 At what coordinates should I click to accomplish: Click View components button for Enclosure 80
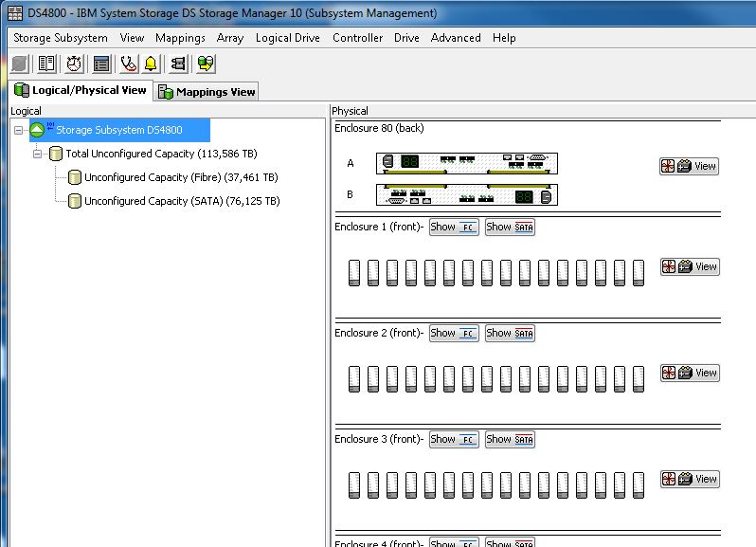[x=689, y=167]
